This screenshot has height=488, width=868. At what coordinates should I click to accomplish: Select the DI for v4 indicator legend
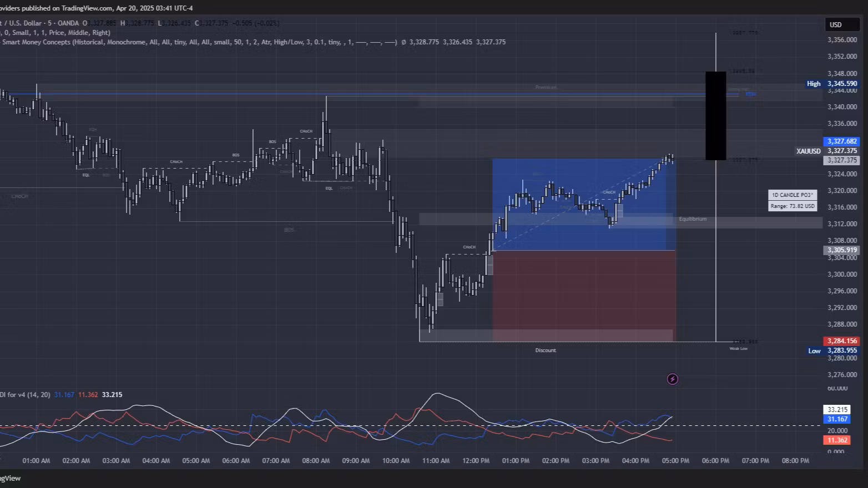click(25, 395)
